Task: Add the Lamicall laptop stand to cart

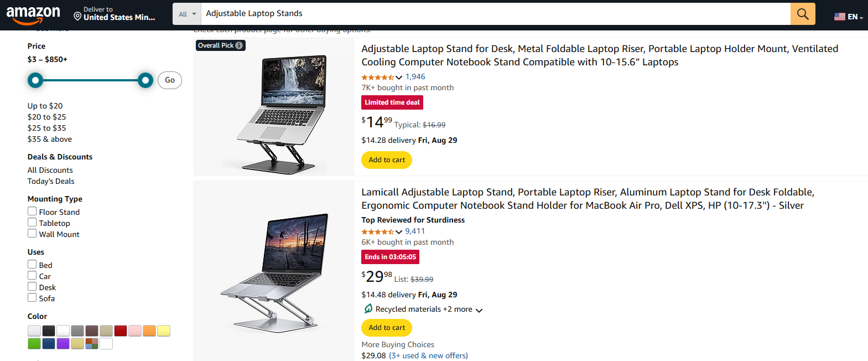Action: 386,327
